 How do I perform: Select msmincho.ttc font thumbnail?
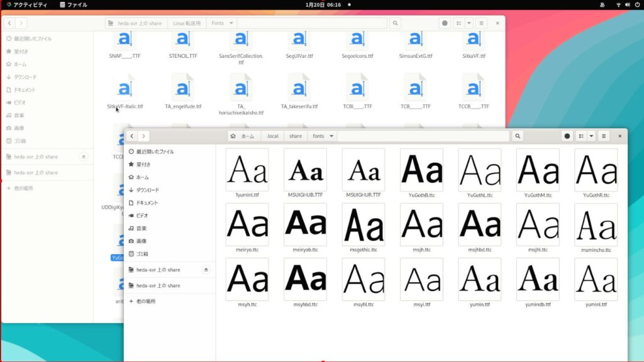[x=596, y=224]
